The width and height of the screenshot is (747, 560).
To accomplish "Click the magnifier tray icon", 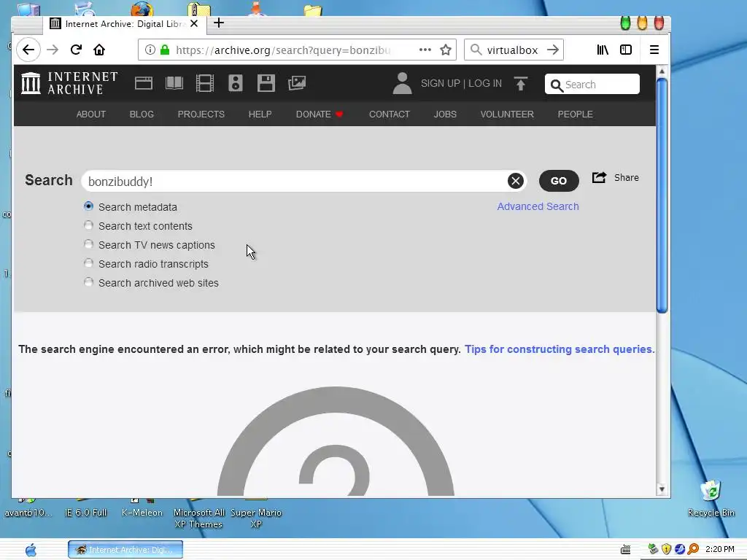I will [x=693, y=549].
